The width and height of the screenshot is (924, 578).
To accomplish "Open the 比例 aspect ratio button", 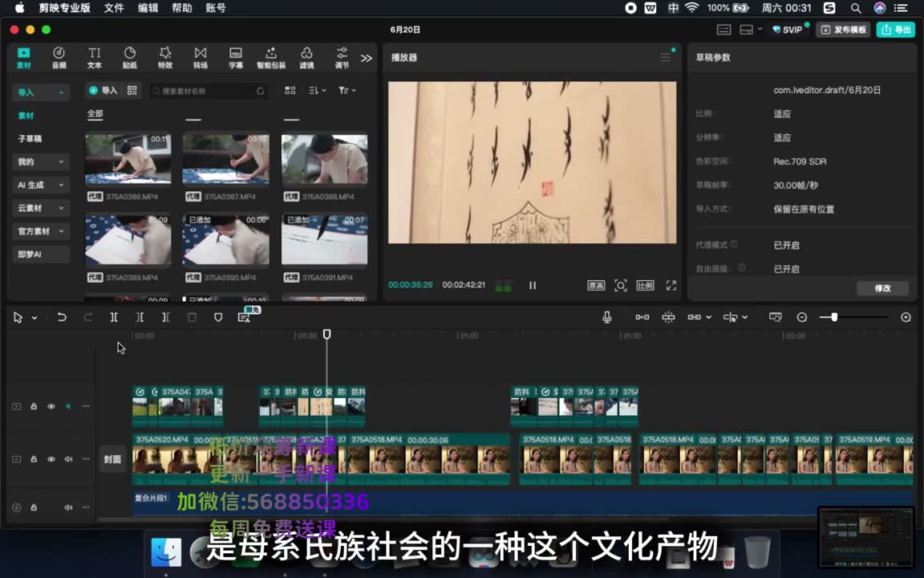I will pos(645,286).
